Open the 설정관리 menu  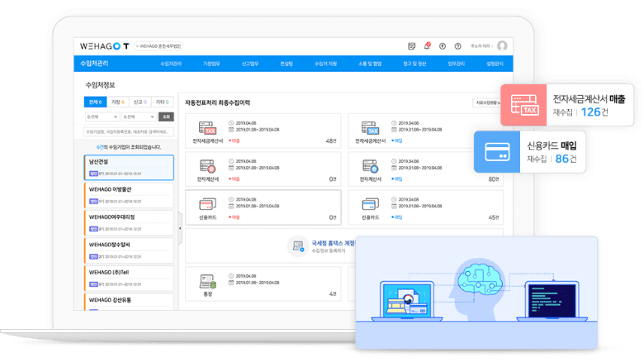pyautogui.click(x=495, y=64)
